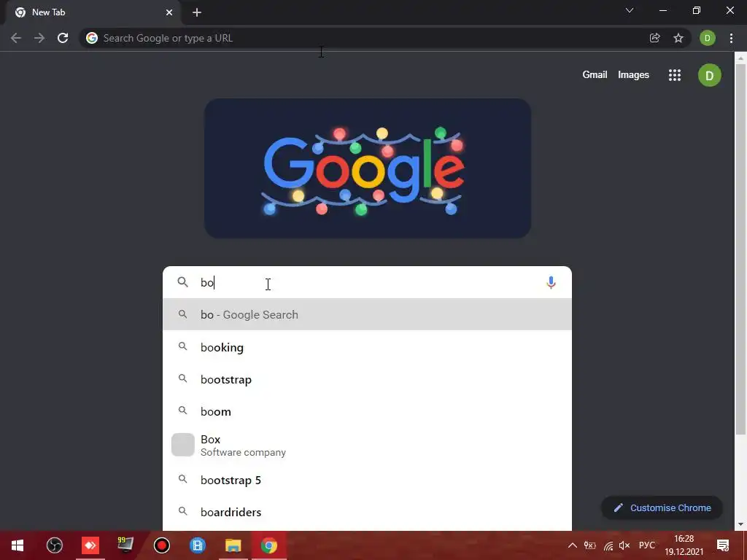This screenshot has height=560, width=747.
Task: Open Gmail link
Action: pos(595,75)
